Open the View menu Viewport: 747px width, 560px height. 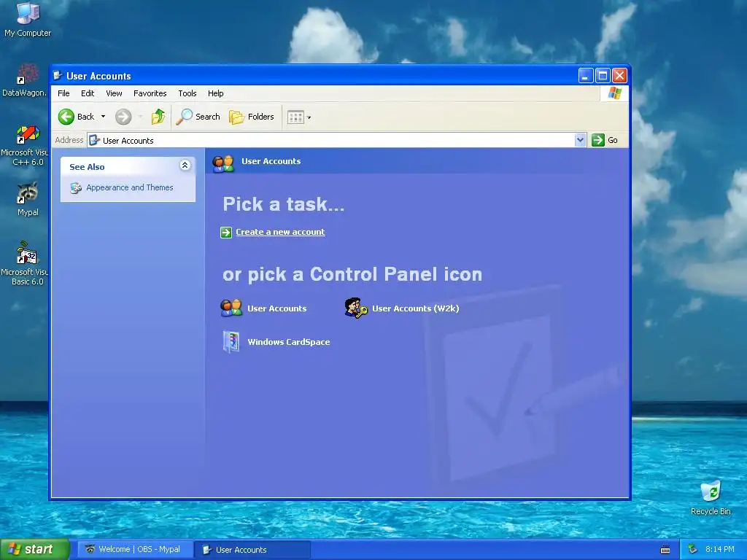click(x=114, y=93)
